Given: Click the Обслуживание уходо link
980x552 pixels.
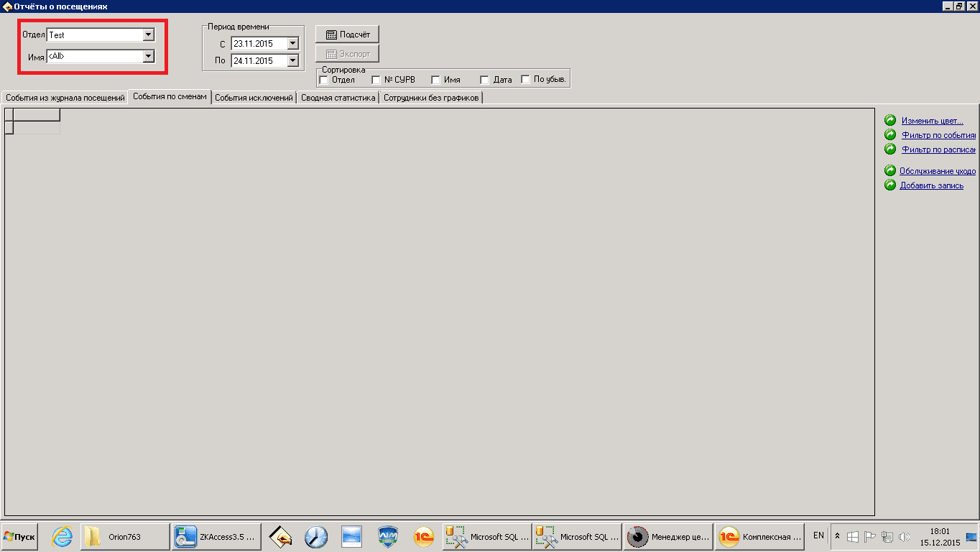Looking at the screenshot, I should click(x=937, y=171).
